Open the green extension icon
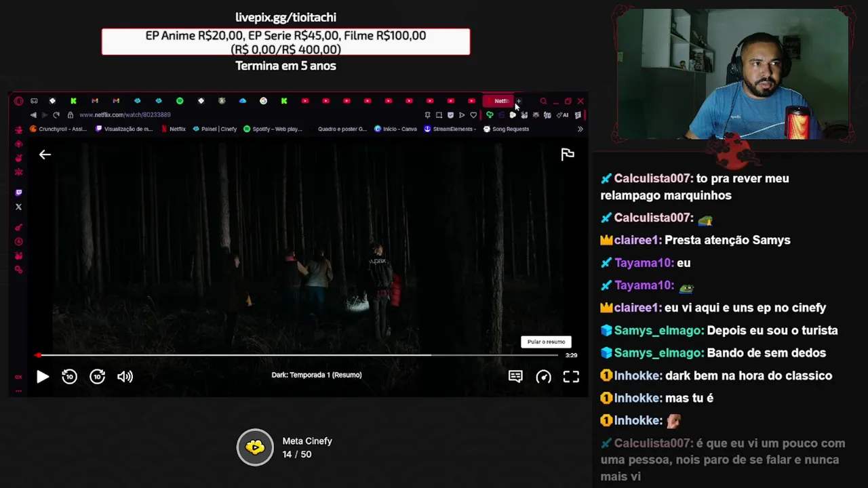This screenshot has width=868, height=488. [x=490, y=115]
